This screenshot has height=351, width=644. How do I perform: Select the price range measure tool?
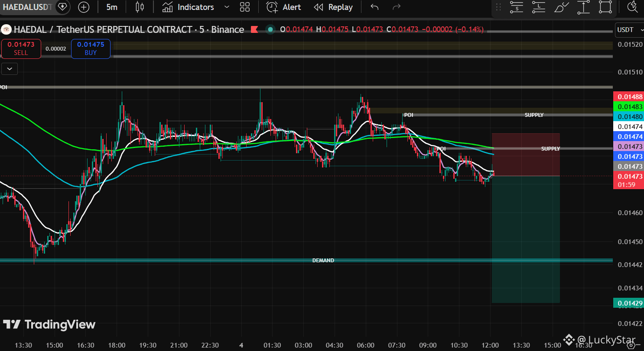[583, 7]
